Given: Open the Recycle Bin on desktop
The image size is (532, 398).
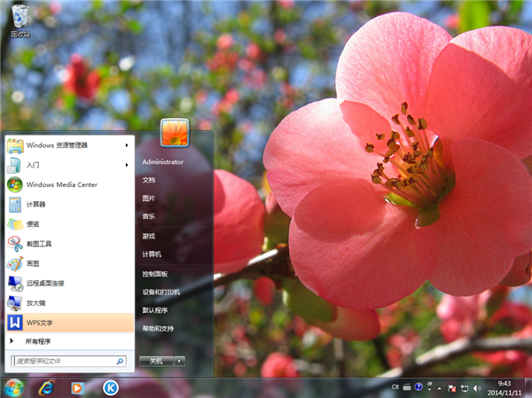Looking at the screenshot, I should [x=20, y=20].
